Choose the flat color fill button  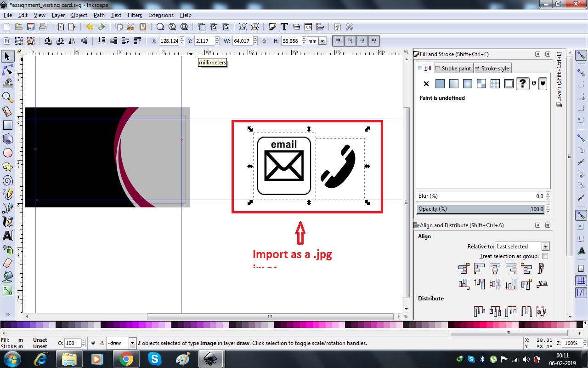440,84
